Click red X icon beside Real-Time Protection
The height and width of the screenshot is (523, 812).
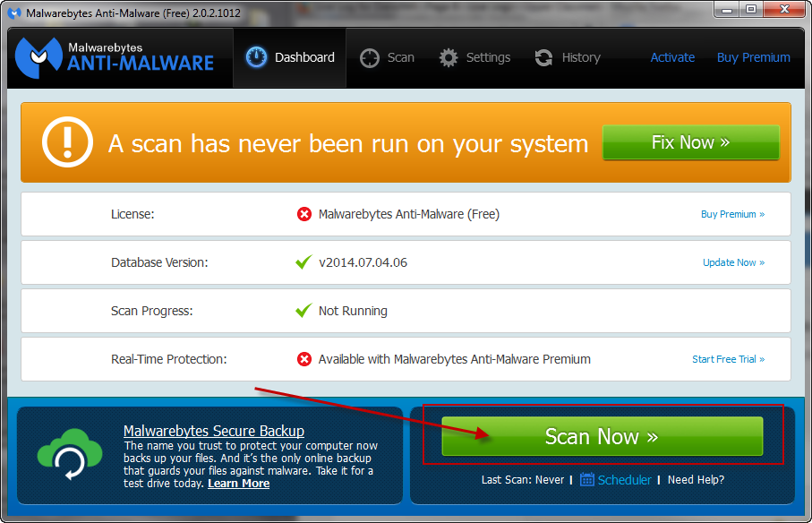304,359
